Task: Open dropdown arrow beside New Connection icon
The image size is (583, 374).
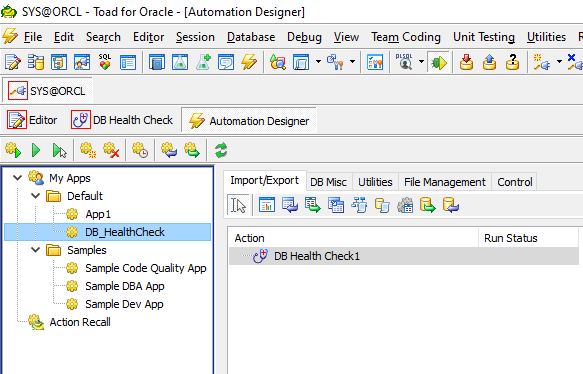Action: click(x=559, y=61)
